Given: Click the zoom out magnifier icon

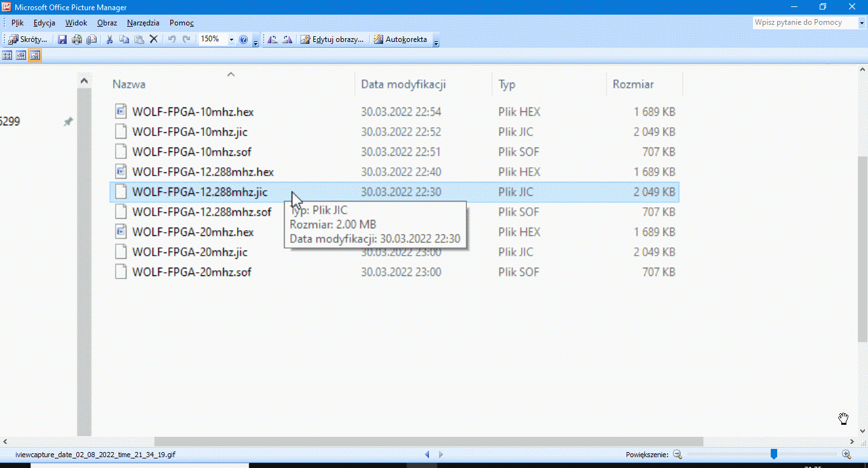Looking at the screenshot, I should 677,454.
